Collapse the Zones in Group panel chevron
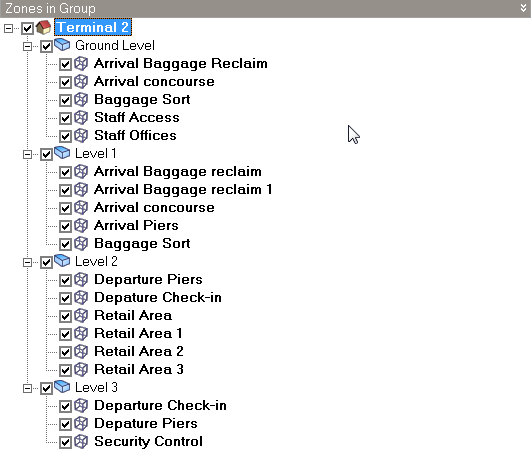Viewport: 531px width, 454px height. click(x=524, y=8)
